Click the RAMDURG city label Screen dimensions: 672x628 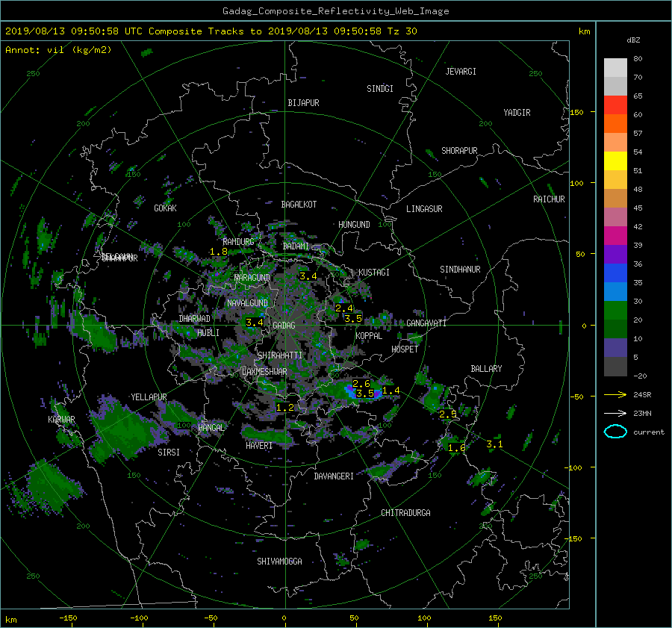pos(238,242)
